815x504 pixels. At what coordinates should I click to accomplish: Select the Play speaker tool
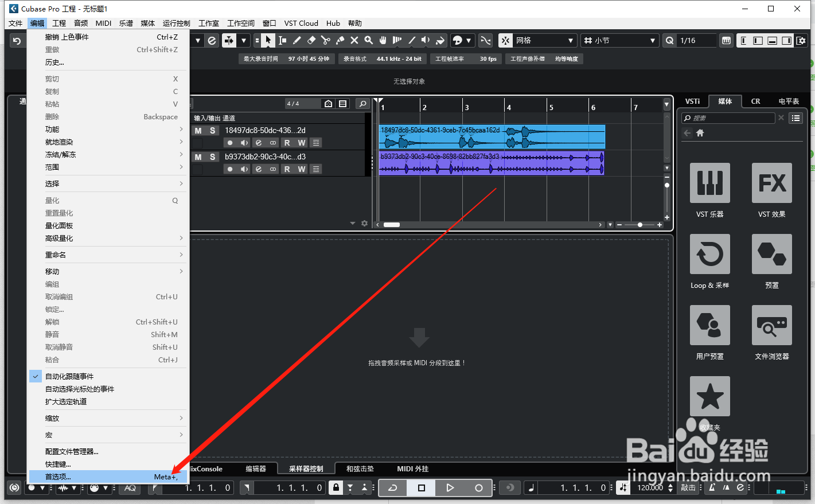pyautogui.click(x=426, y=40)
